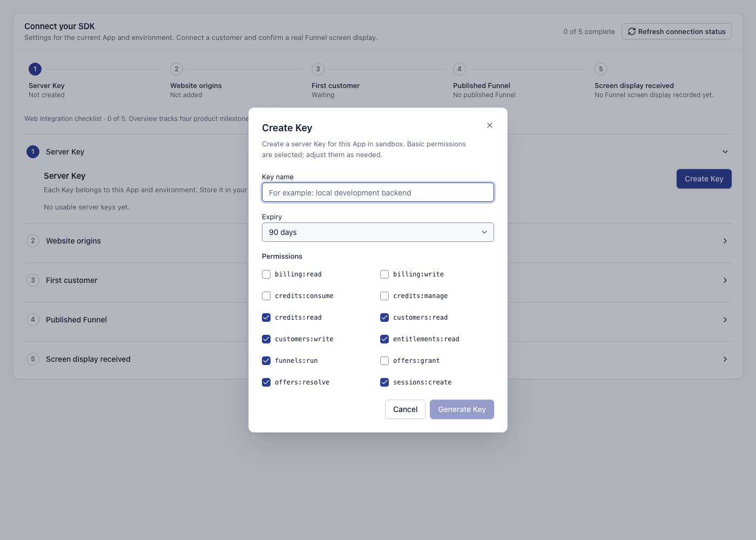This screenshot has height=540, width=756.
Task: Expand the Screen display received row chevron
Action: point(725,359)
